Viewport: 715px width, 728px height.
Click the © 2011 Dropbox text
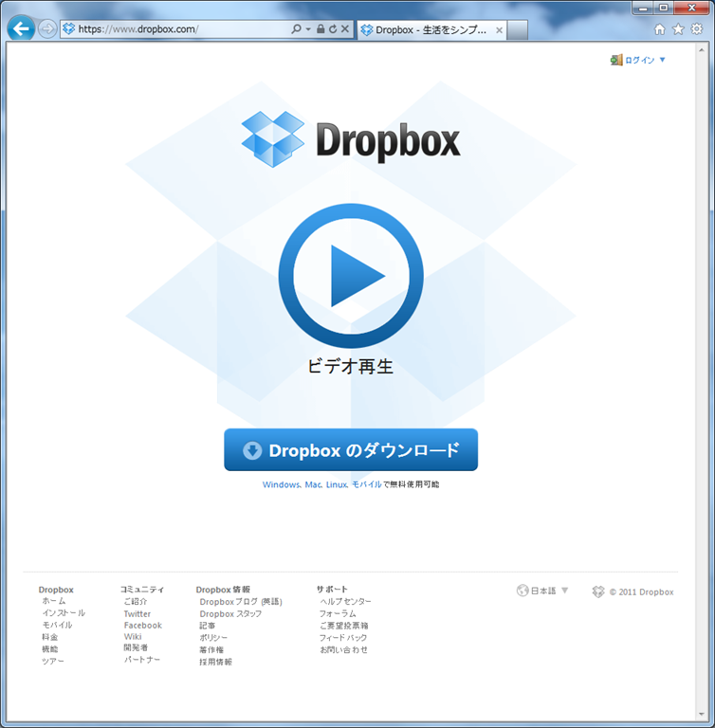pyautogui.click(x=642, y=591)
